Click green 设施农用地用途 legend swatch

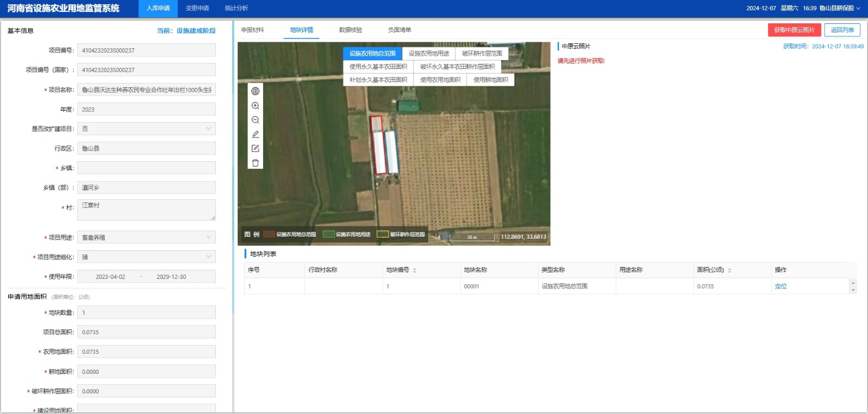[x=328, y=234]
